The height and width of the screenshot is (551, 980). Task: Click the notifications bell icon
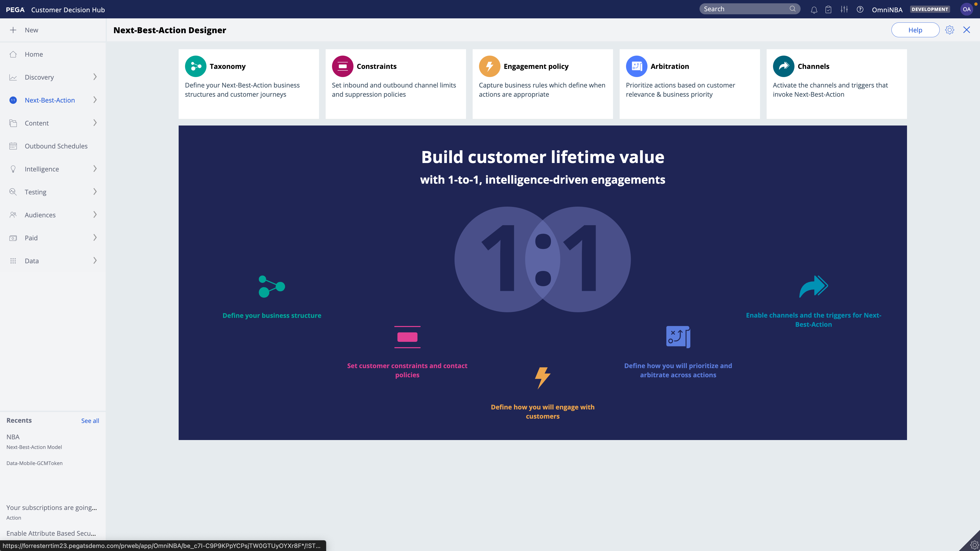pos(814,9)
